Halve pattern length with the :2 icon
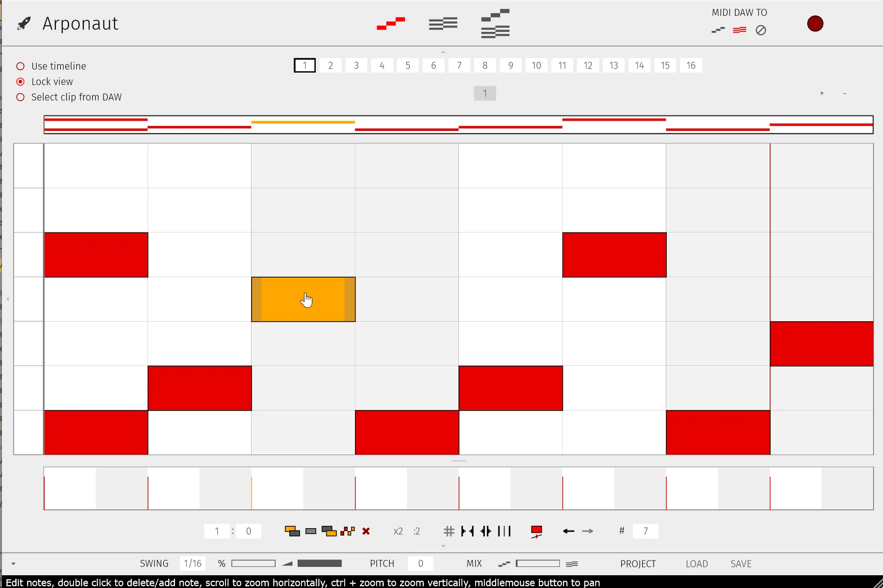The height and width of the screenshot is (588, 883). pyautogui.click(x=416, y=531)
